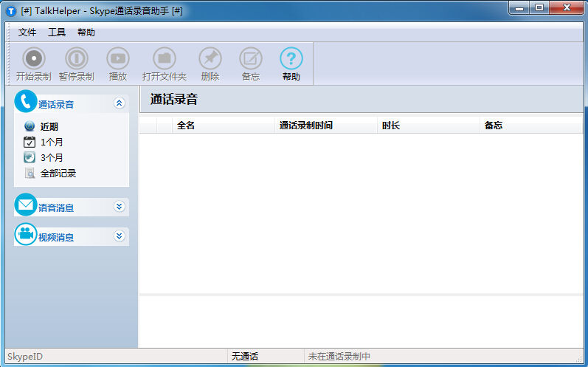Sort by the 备忘 column header
This screenshot has width=588, height=367.
[x=531, y=126]
